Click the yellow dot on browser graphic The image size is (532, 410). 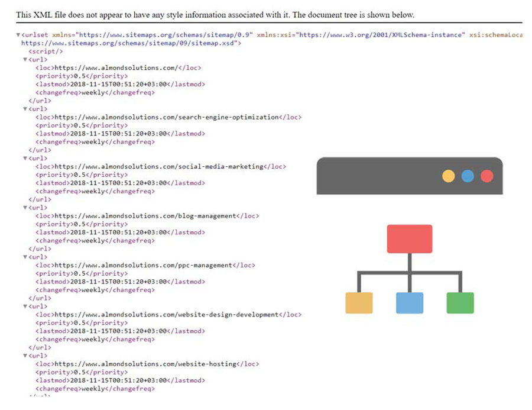448,176
